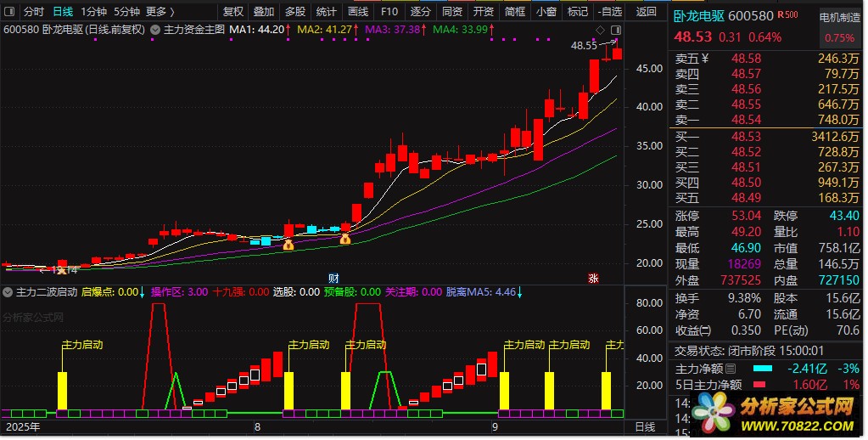The height and width of the screenshot is (440, 868).
Task: Click the first money bag signal icon on chart
Action: [288, 245]
